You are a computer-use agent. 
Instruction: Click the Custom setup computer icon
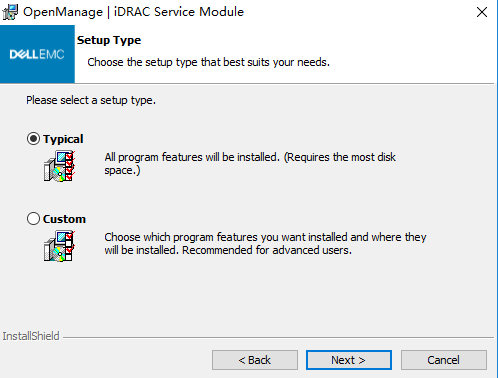point(59,246)
